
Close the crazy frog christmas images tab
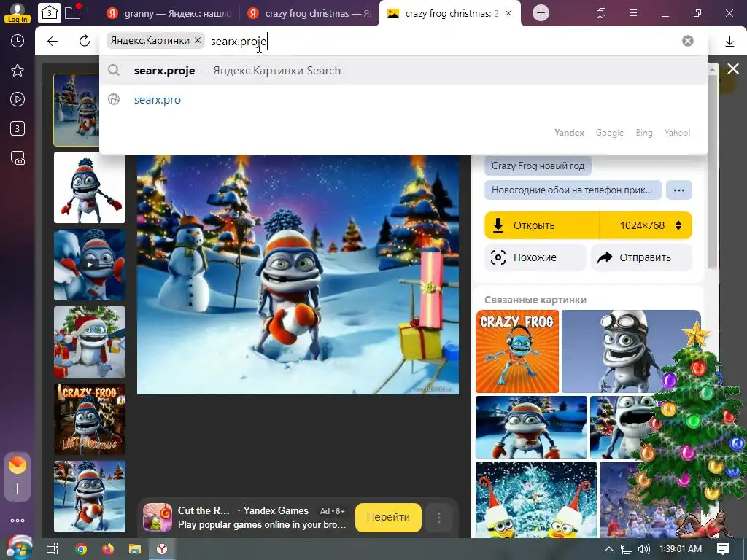(x=508, y=13)
